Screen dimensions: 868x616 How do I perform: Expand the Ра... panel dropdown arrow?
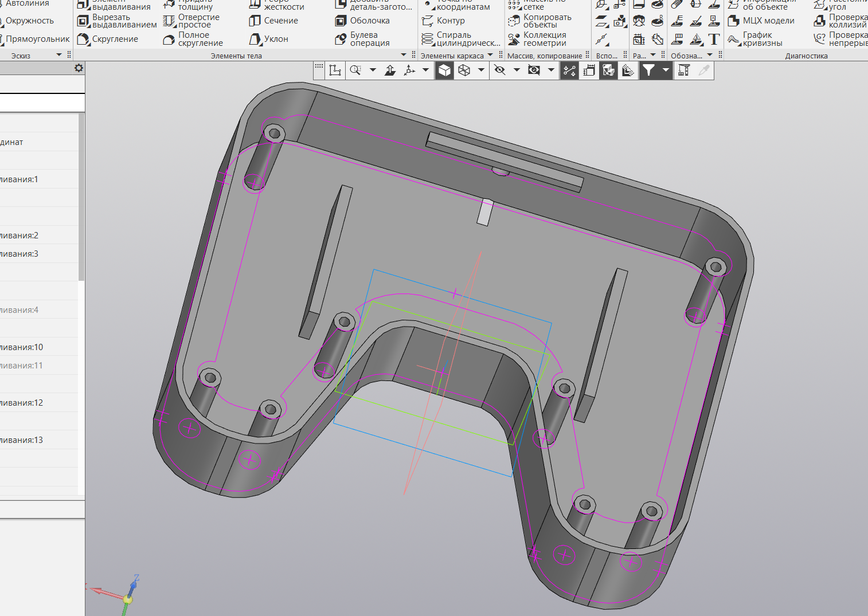click(x=653, y=55)
